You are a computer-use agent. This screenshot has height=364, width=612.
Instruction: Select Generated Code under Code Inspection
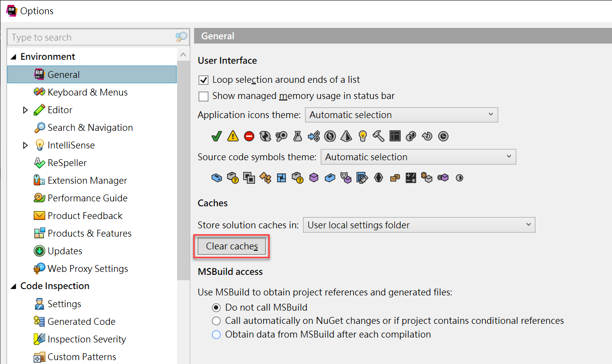coord(38,321)
